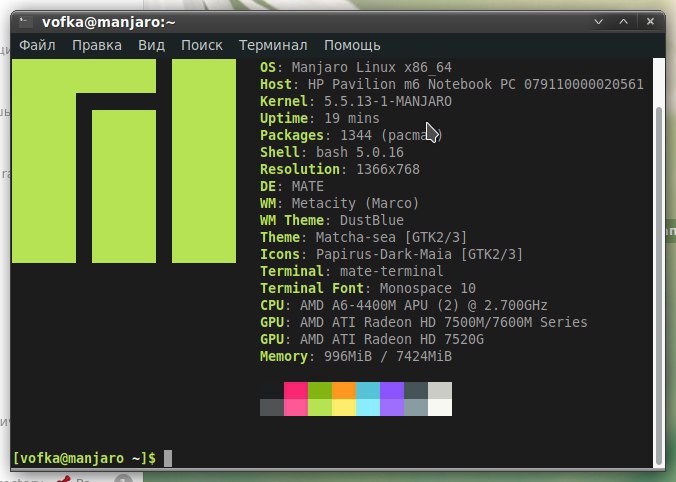The width and height of the screenshot is (676, 482).
Task: Click the terminal prompt cursor block
Action: pos(168,458)
